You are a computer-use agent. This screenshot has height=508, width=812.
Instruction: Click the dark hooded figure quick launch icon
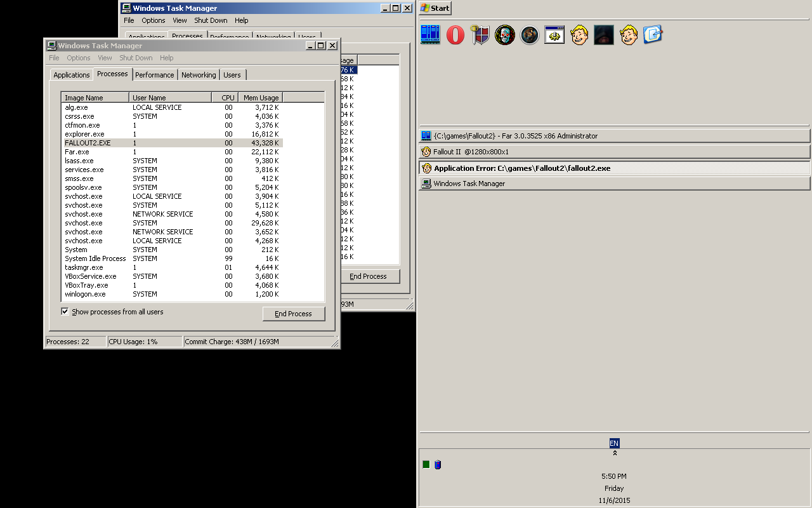click(604, 34)
